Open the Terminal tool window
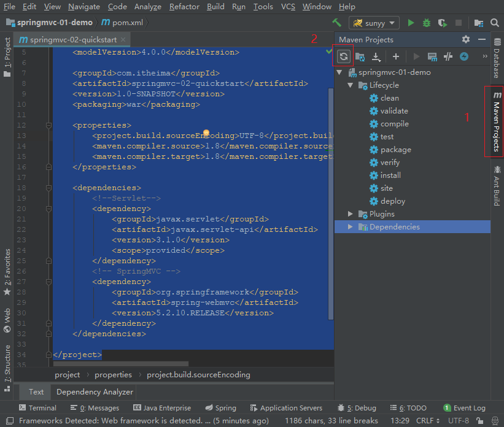Screen dimensions: 504x427 tap(37, 408)
